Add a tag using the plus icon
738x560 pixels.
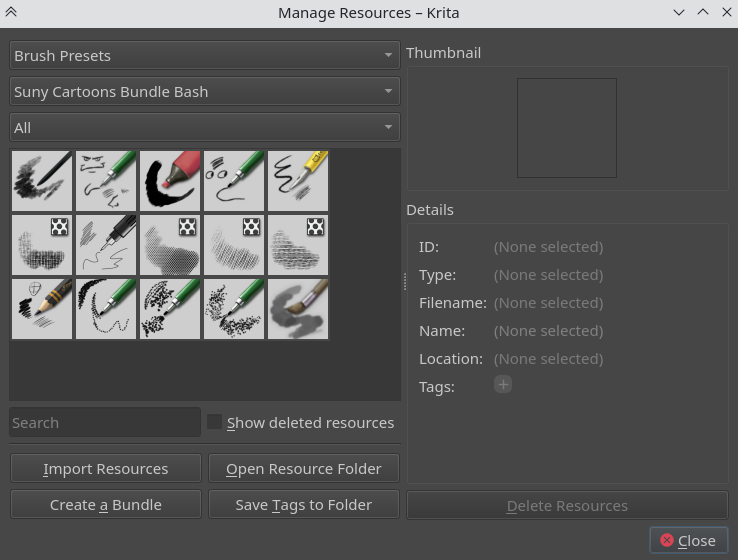coord(503,385)
